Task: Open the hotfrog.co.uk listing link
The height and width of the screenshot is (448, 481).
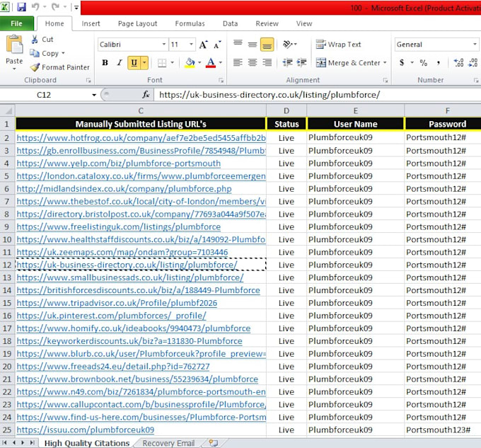Action: click(141, 138)
